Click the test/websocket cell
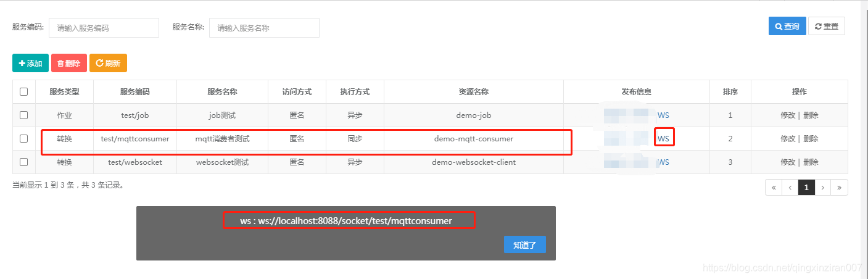Screen dimensions: 868x279 pyautogui.click(x=135, y=162)
